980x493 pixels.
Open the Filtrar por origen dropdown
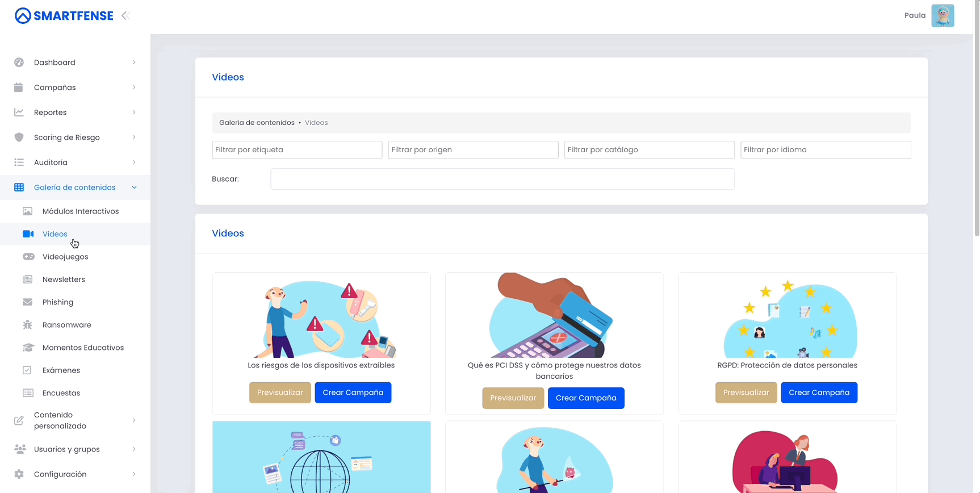coord(473,150)
